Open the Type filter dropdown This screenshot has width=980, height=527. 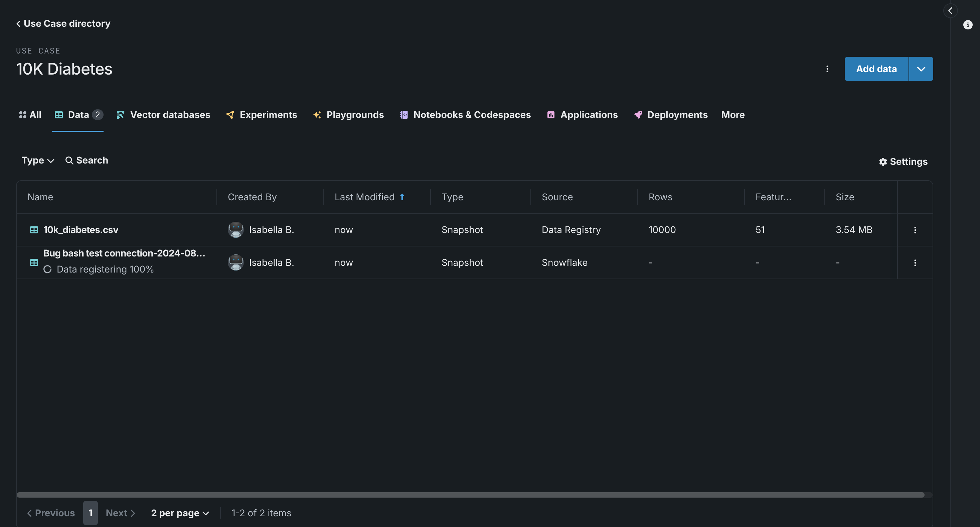38,161
